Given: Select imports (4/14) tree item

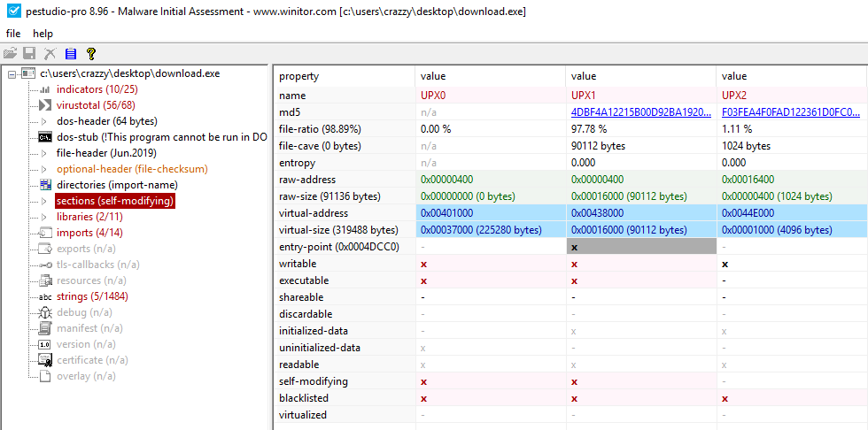Looking at the screenshot, I should click(x=91, y=234).
